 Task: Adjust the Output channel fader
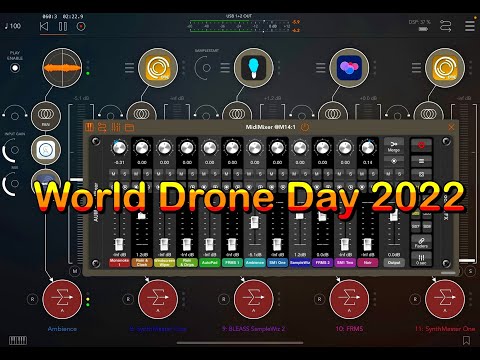[x=394, y=215]
